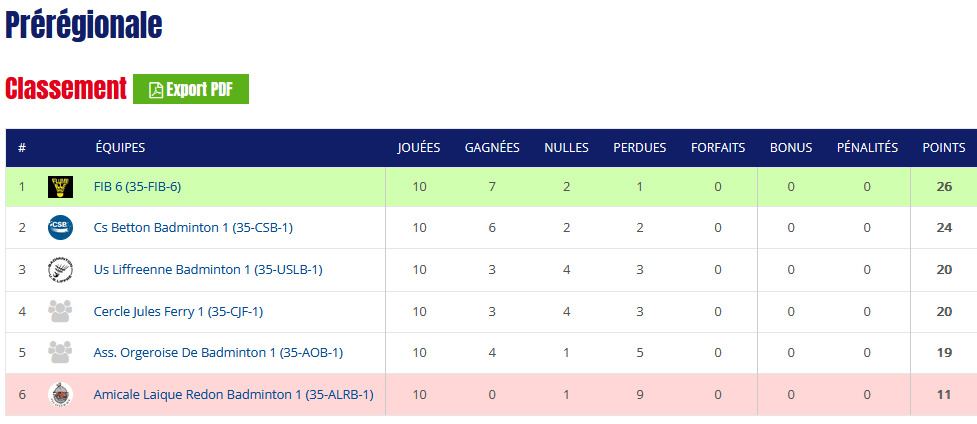The image size is (977, 424).
Task: Click the Amicale Laique Redon team logo
Action: point(60,394)
